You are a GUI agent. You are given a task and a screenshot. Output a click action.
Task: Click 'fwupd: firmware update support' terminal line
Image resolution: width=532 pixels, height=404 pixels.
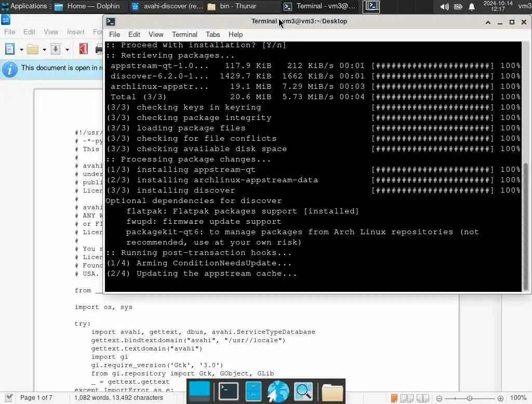click(204, 222)
